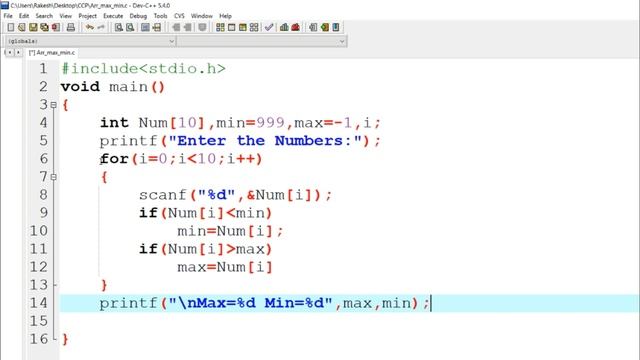The image size is (640, 360).
Task: Open the CVS menu
Action: [x=179, y=16]
